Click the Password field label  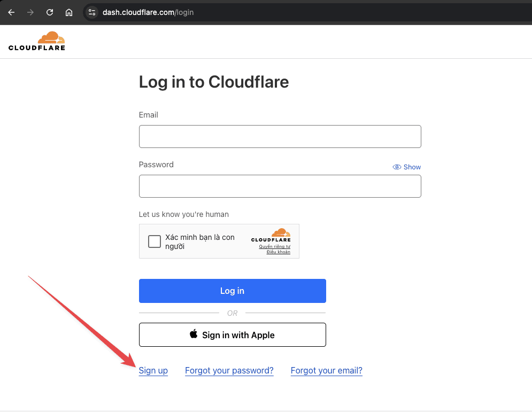[x=156, y=165]
